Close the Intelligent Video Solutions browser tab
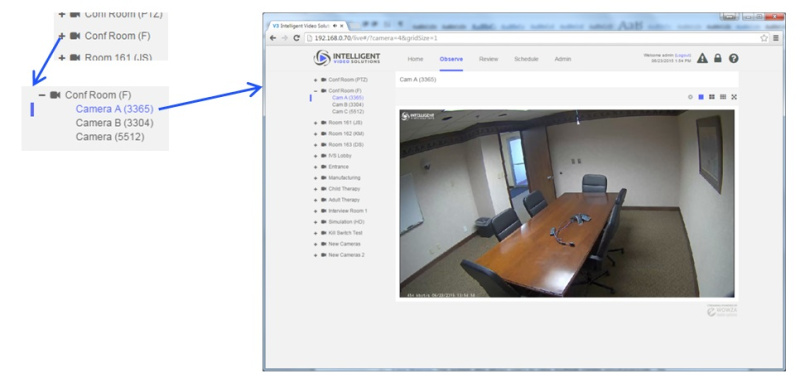This screenshot has width=800, height=383. click(x=341, y=25)
